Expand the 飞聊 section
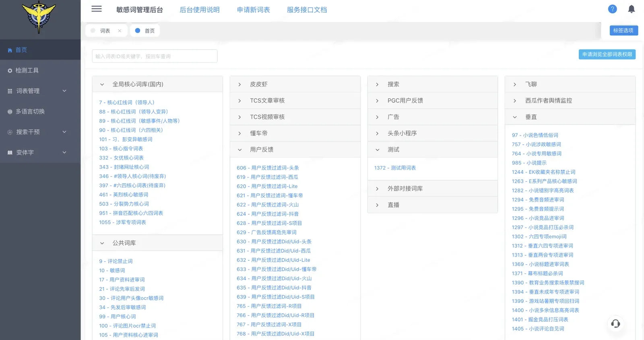644x340 pixels. (x=570, y=84)
